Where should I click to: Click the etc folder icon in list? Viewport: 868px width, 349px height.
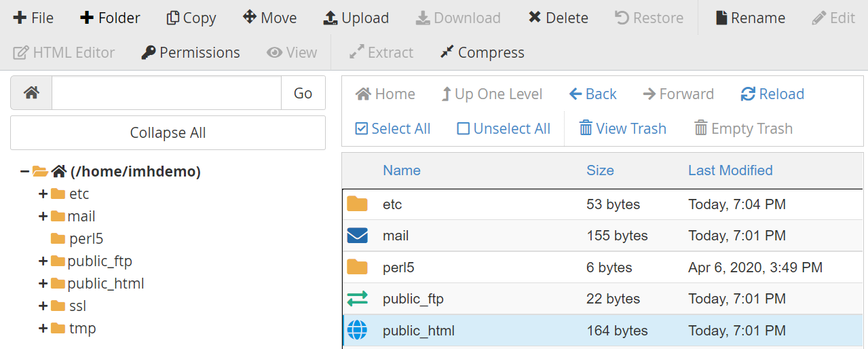pos(357,204)
